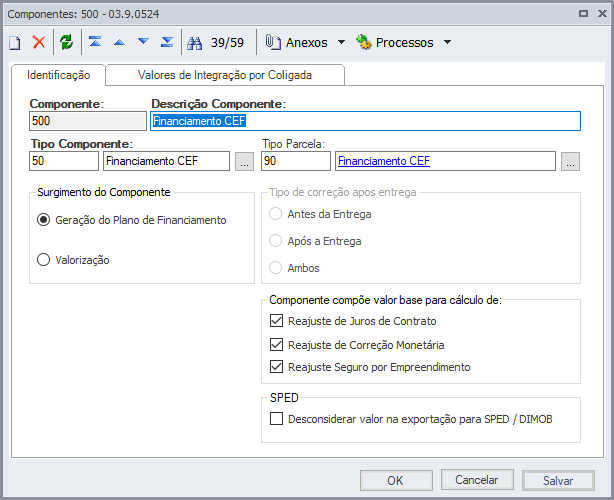Click Tipo Parcela code field 90
This screenshot has height=500, width=614.
coord(296,161)
